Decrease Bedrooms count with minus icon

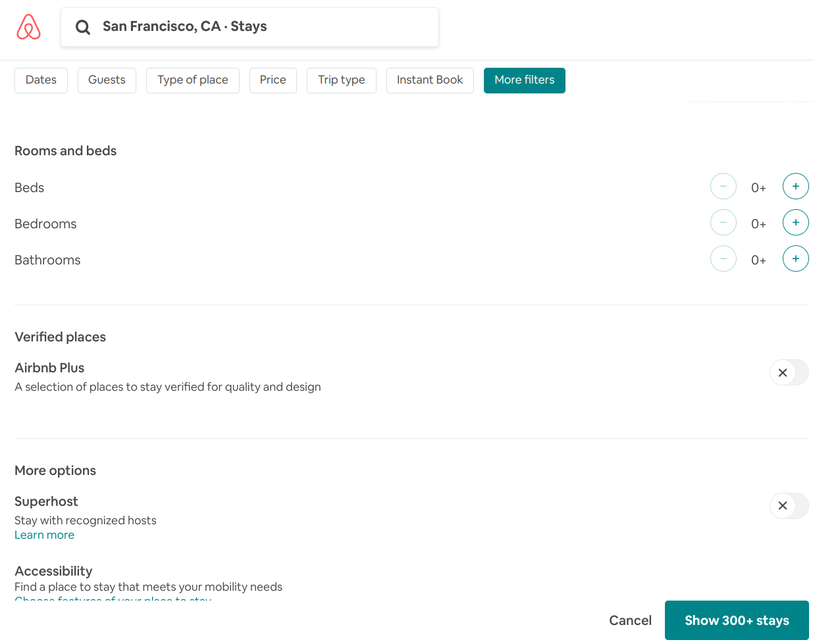pyautogui.click(x=723, y=223)
